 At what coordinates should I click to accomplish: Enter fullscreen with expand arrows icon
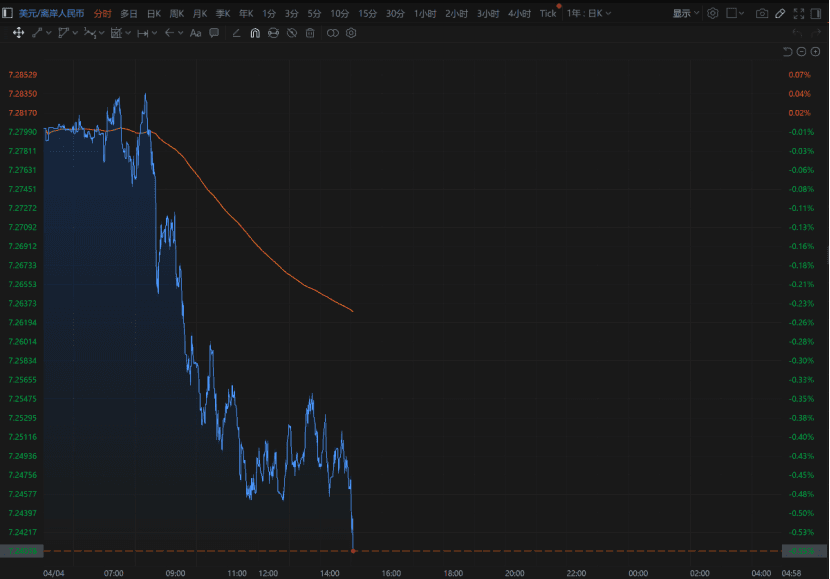tap(799, 13)
